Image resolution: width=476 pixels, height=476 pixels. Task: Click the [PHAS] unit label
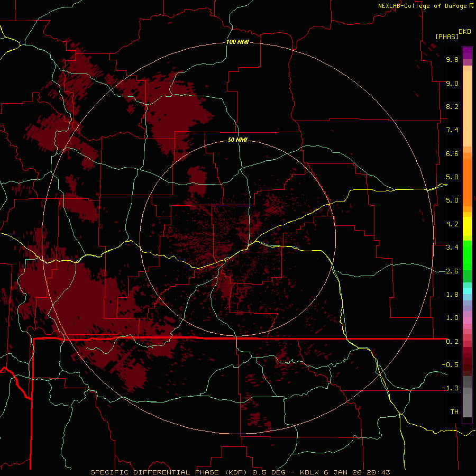point(447,36)
